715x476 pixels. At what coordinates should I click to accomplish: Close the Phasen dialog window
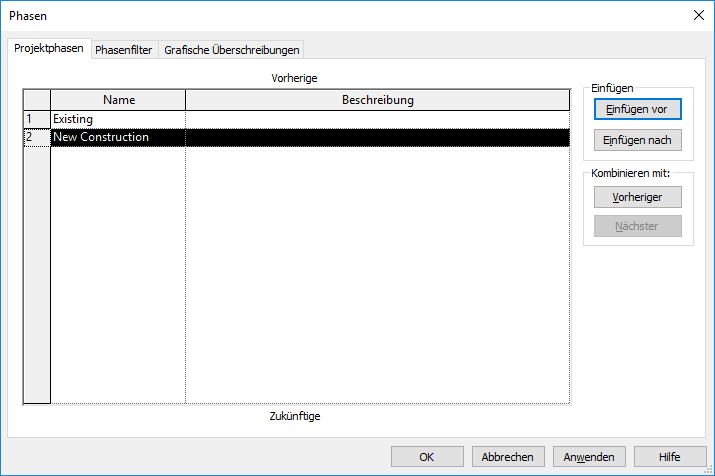point(699,16)
